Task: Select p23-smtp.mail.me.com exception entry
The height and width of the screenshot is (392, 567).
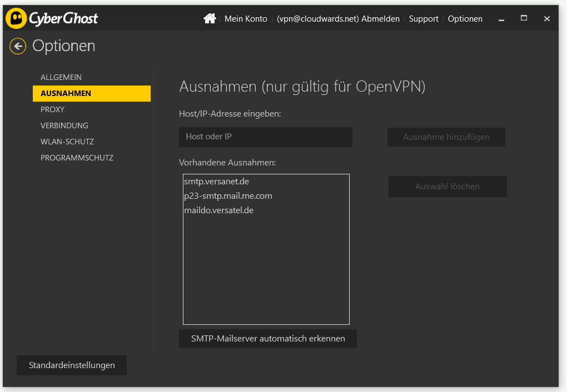Action: [266, 196]
